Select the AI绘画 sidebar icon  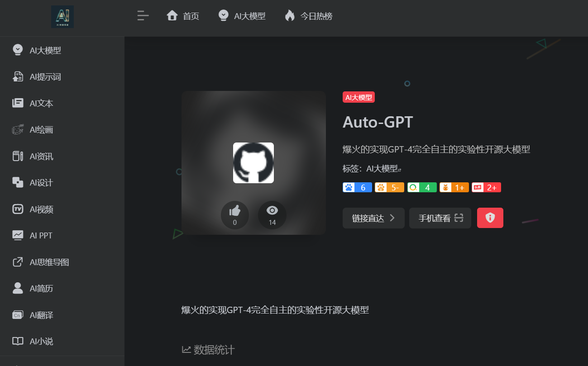click(x=17, y=129)
